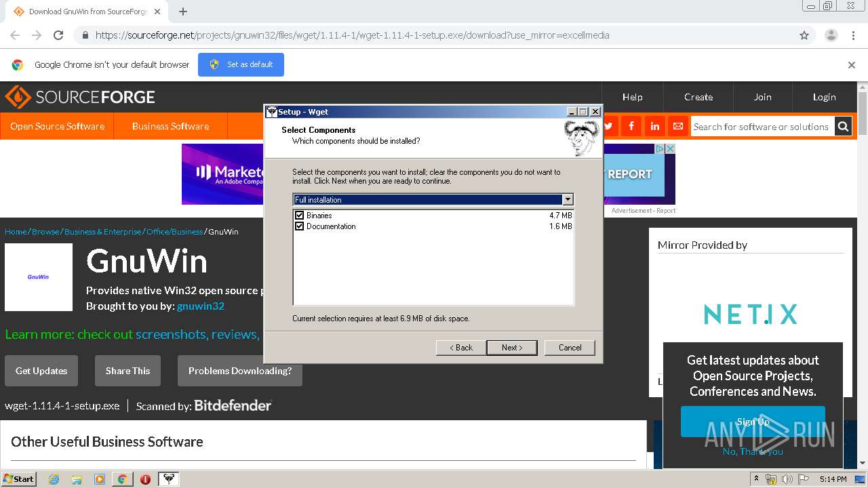The image size is (868, 488).
Task: Open the ad info triangle icon
Action: coord(660,148)
